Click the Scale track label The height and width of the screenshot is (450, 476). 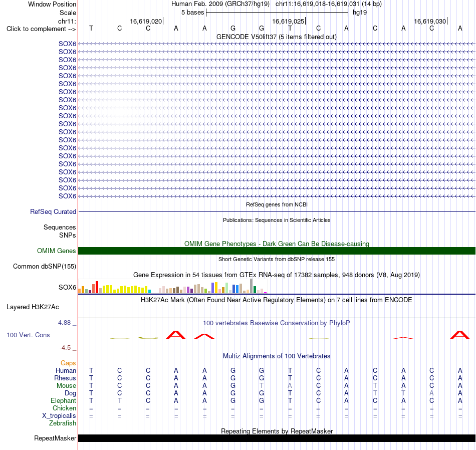tap(68, 13)
